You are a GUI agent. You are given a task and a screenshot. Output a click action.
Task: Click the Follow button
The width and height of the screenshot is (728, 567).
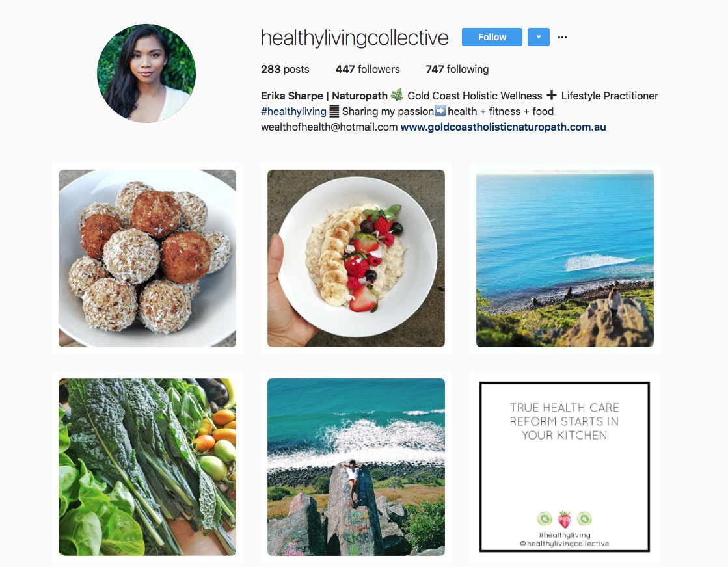[492, 37]
